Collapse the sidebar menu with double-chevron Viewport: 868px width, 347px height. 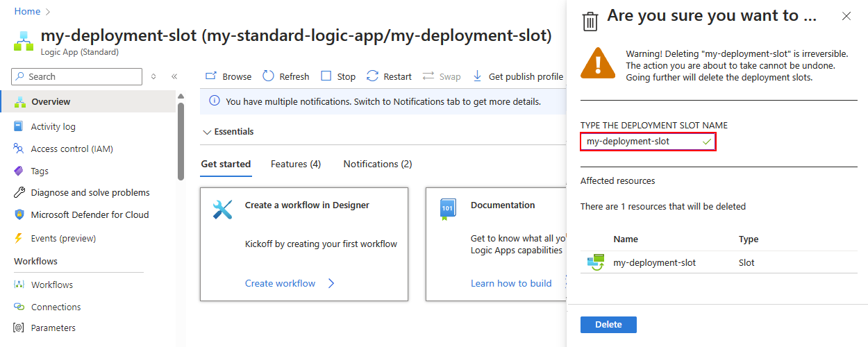174,76
